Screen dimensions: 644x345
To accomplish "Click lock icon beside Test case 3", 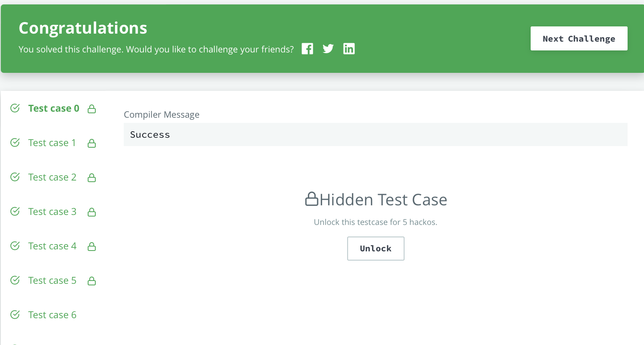I will point(92,212).
